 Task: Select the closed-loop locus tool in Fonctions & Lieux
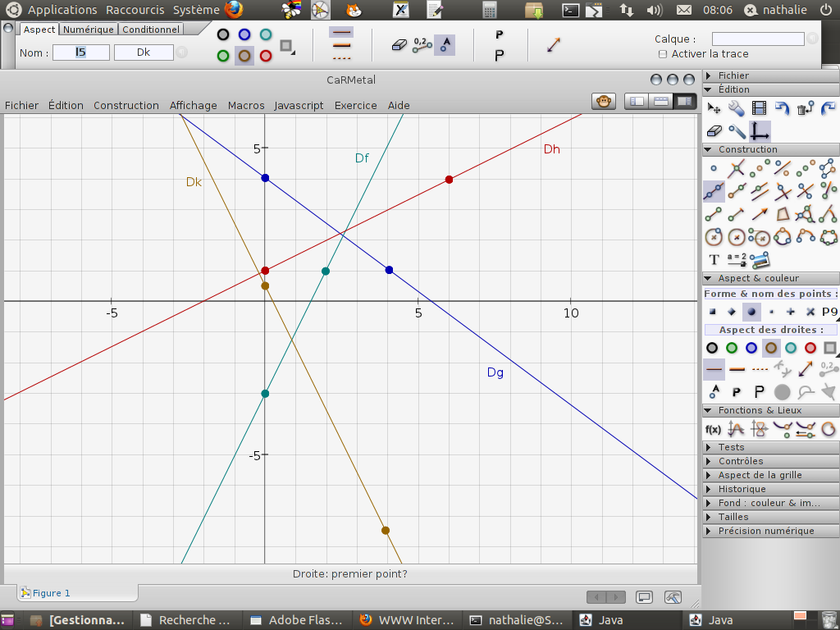click(829, 429)
